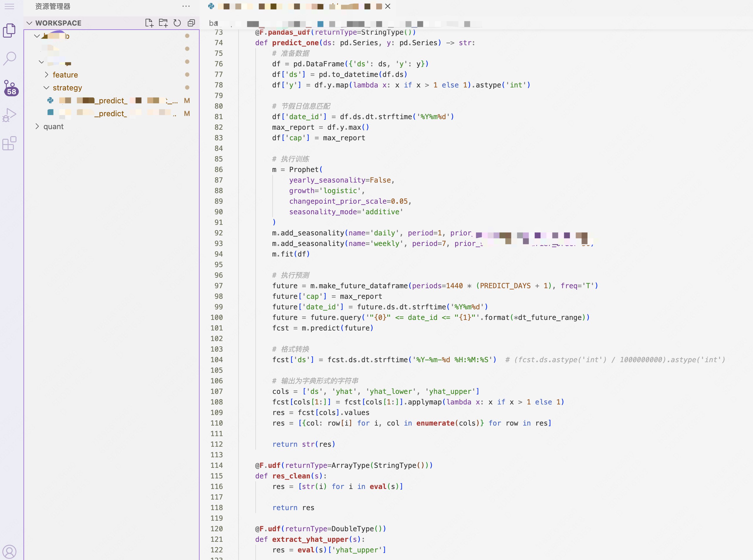Click the new file icon in workspace toolbar
This screenshot has height=560, width=753.
click(x=149, y=23)
